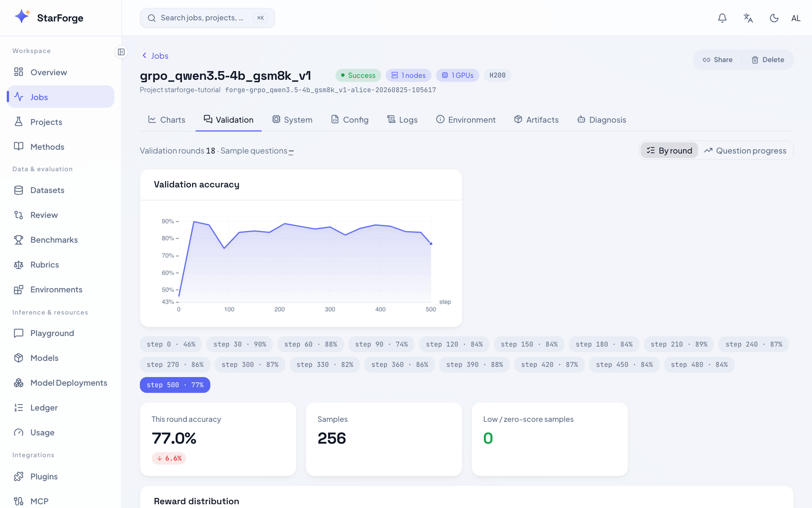Open notifications bell

[722, 18]
